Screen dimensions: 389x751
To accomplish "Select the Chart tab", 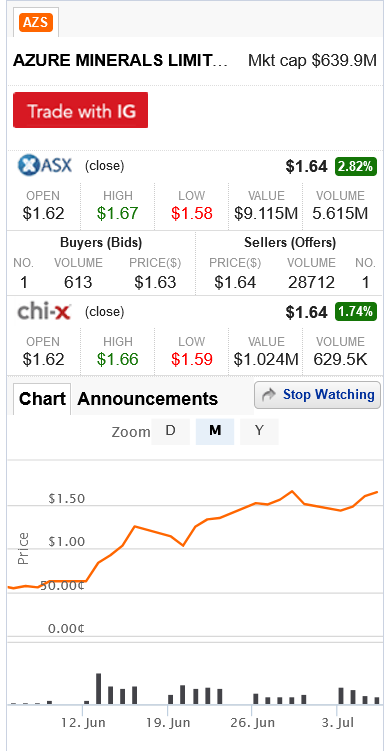I will (x=42, y=398).
